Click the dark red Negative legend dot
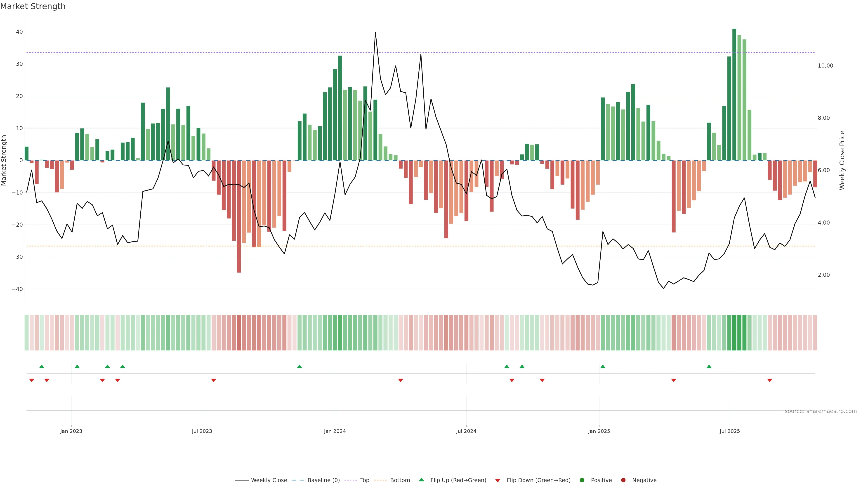The image size is (868, 488). (623, 480)
